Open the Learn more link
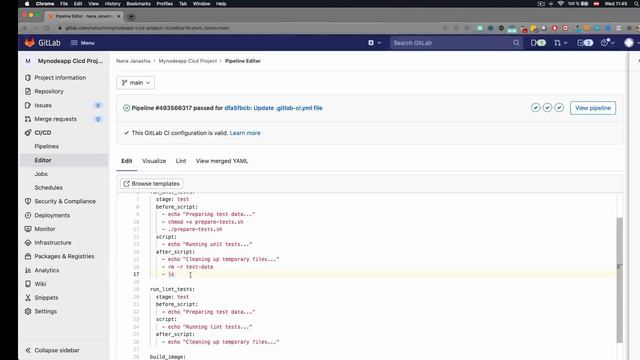 (245, 133)
